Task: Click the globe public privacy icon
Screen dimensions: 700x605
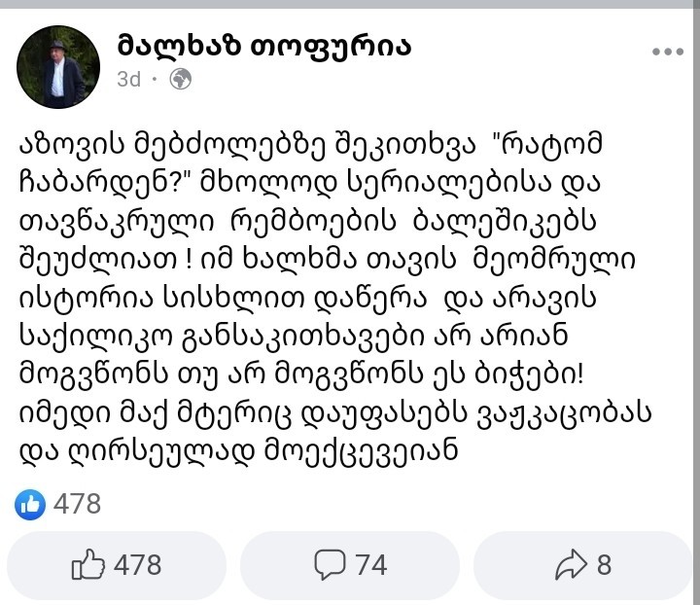Action: coord(180,80)
